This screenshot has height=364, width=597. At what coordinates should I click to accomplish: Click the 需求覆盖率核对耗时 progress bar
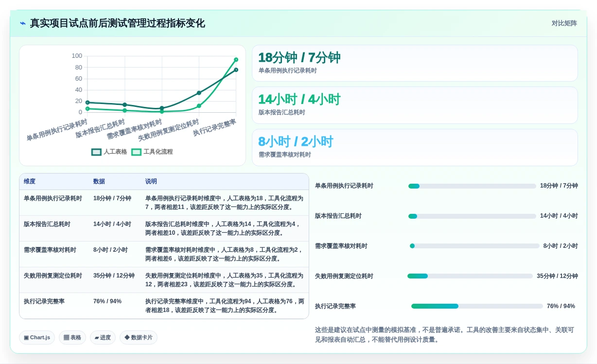pos(474,246)
